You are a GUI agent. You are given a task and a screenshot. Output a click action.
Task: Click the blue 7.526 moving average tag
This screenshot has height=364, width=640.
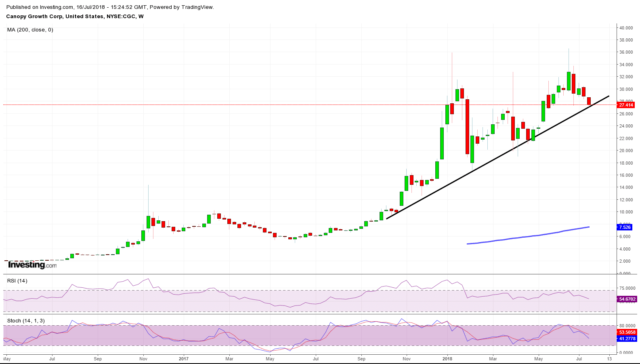tap(625, 227)
